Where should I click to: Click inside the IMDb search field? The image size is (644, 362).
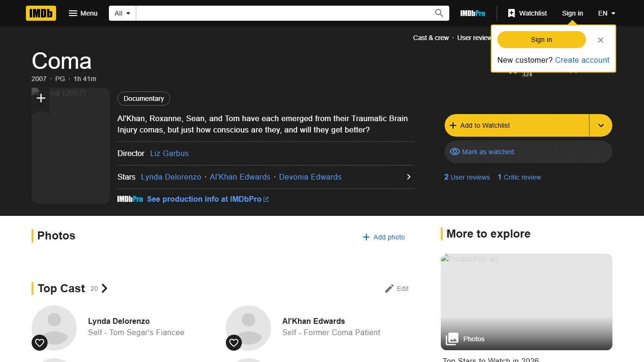tap(283, 13)
